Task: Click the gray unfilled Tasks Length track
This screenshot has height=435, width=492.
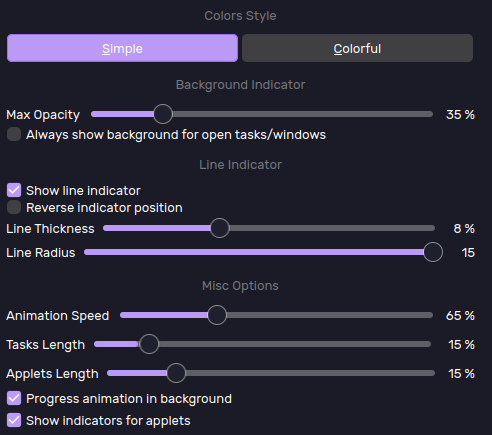Action: coord(295,344)
